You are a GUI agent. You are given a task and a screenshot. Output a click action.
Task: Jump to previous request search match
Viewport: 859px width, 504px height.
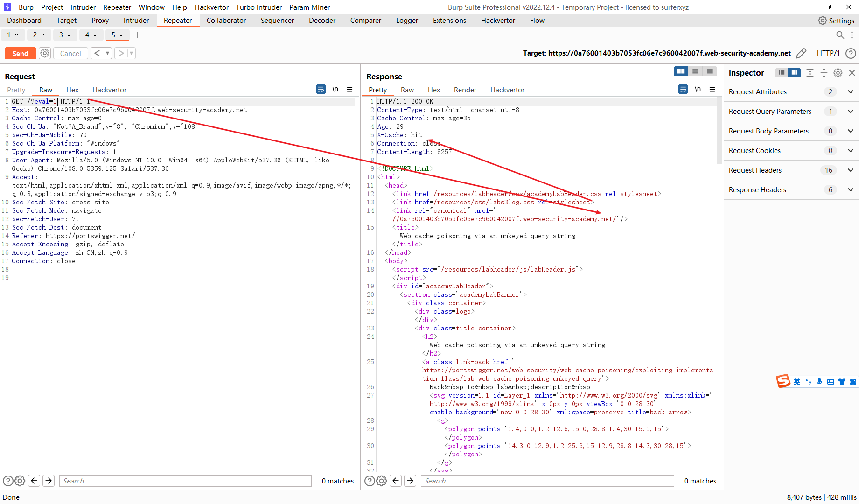coord(34,481)
